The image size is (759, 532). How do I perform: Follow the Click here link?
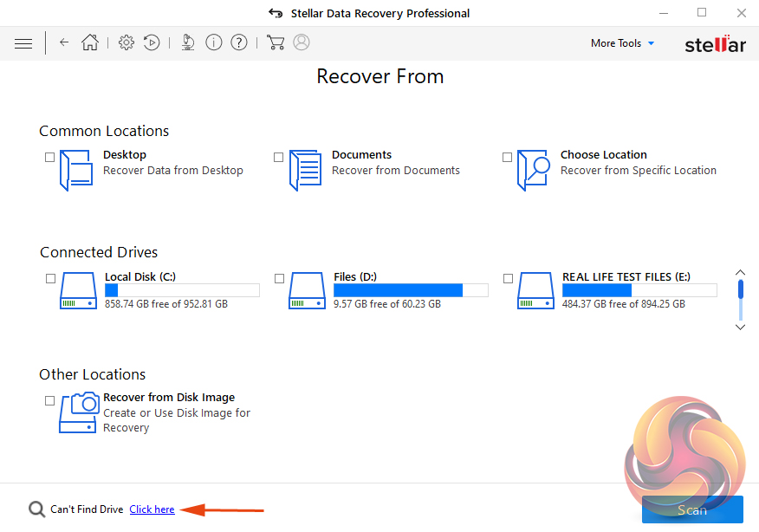pyautogui.click(x=152, y=509)
